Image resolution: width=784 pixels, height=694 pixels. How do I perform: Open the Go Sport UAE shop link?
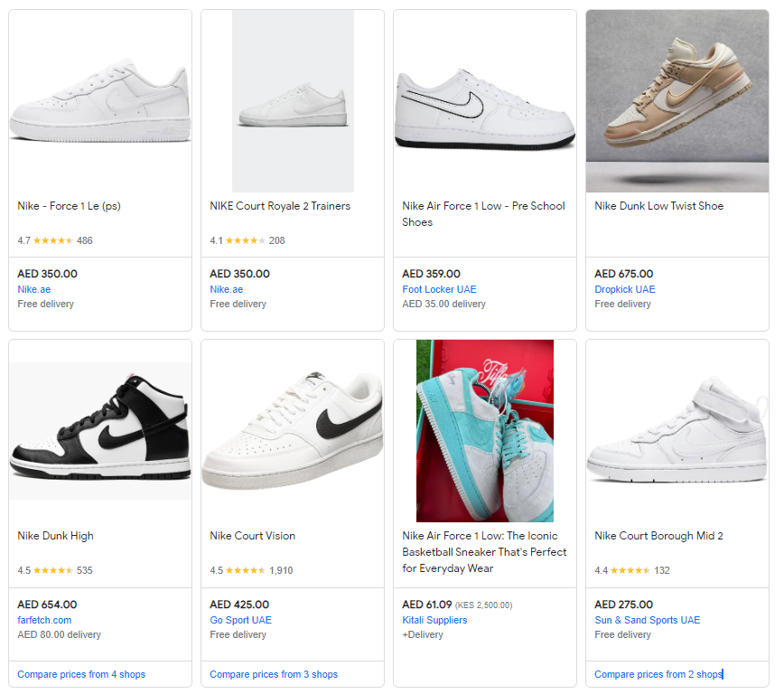tap(240, 620)
